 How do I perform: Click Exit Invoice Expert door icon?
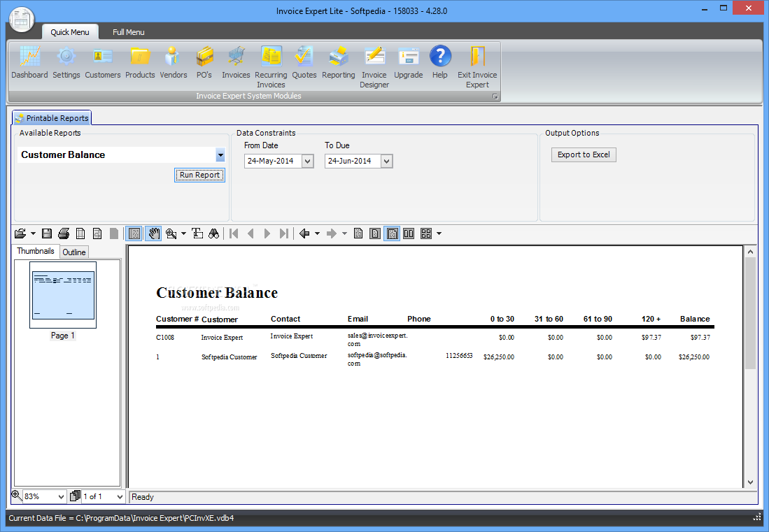pyautogui.click(x=477, y=67)
